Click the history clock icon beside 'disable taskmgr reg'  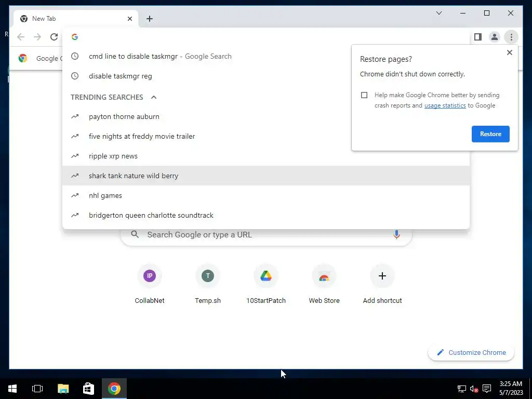(x=75, y=76)
